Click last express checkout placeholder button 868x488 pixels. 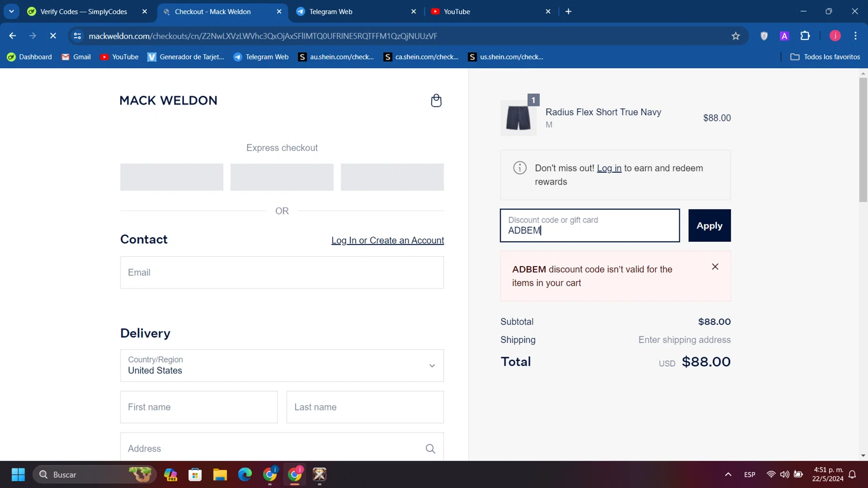tap(392, 177)
